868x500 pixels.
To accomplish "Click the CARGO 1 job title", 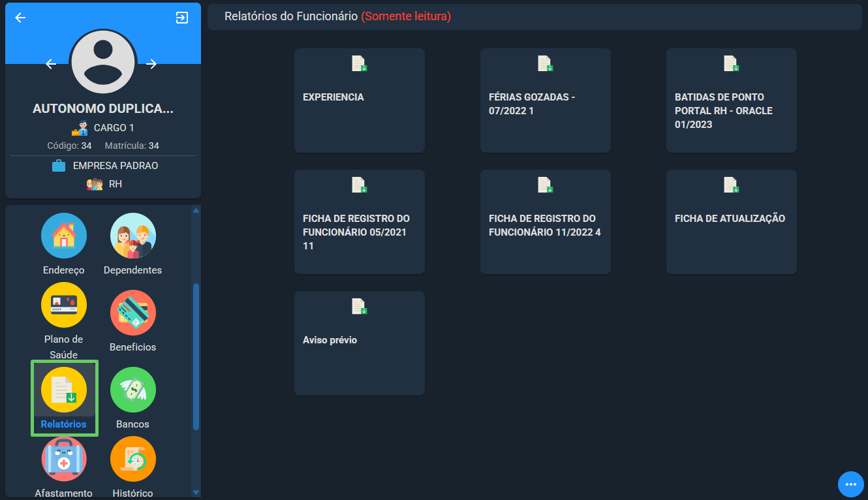I will point(114,128).
